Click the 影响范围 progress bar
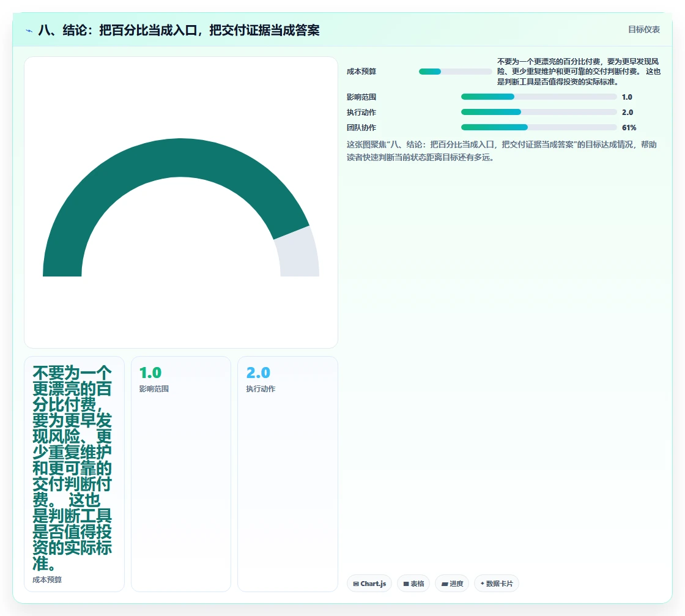Viewport: 685px width, 616px height. click(539, 97)
